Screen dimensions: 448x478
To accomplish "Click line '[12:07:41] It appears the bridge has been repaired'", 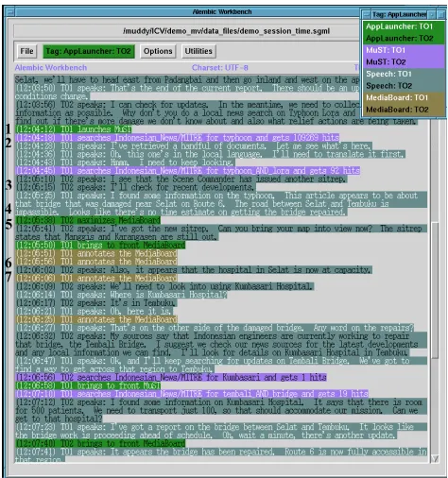I will click(221, 455).
